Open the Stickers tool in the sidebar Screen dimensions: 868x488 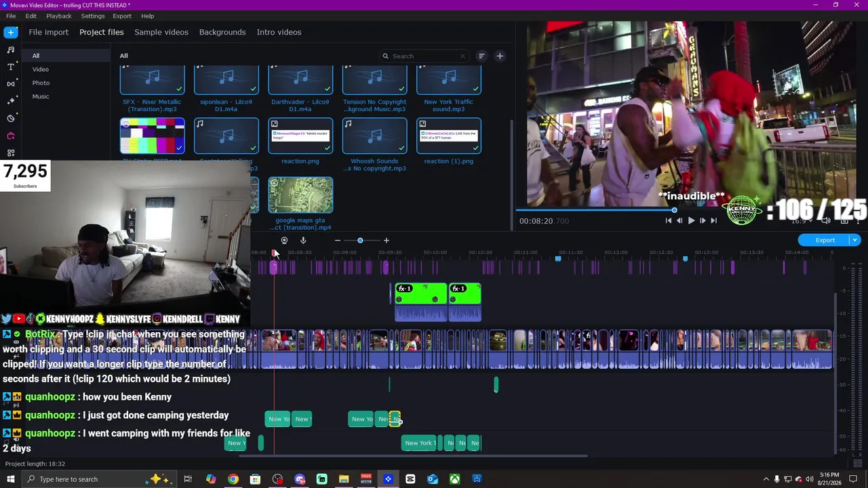[11, 118]
